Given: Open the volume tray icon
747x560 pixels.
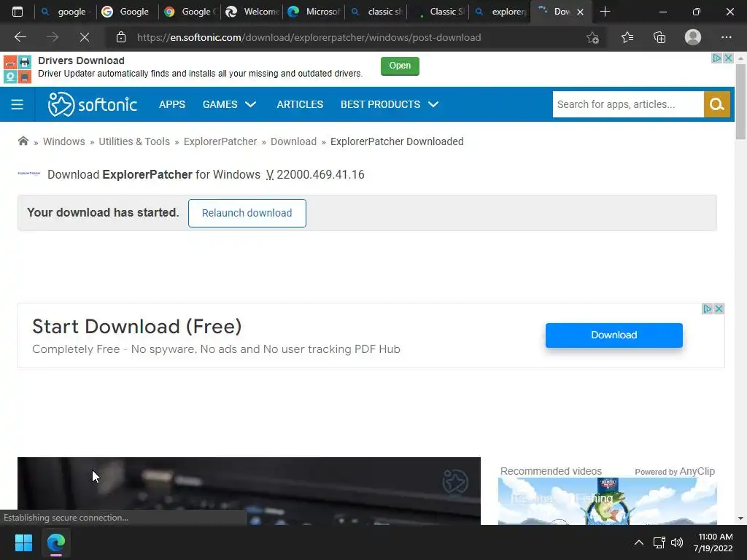Looking at the screenshot, I should [676, 542].
